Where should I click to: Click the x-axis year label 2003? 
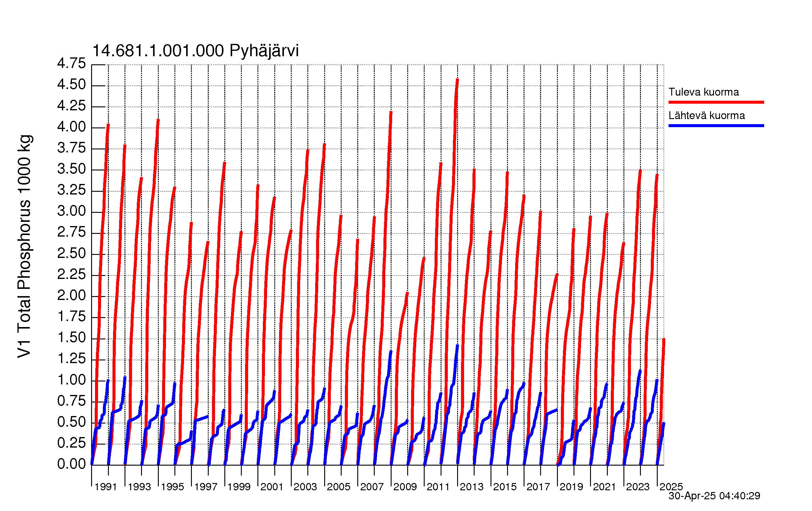[305, 487]
